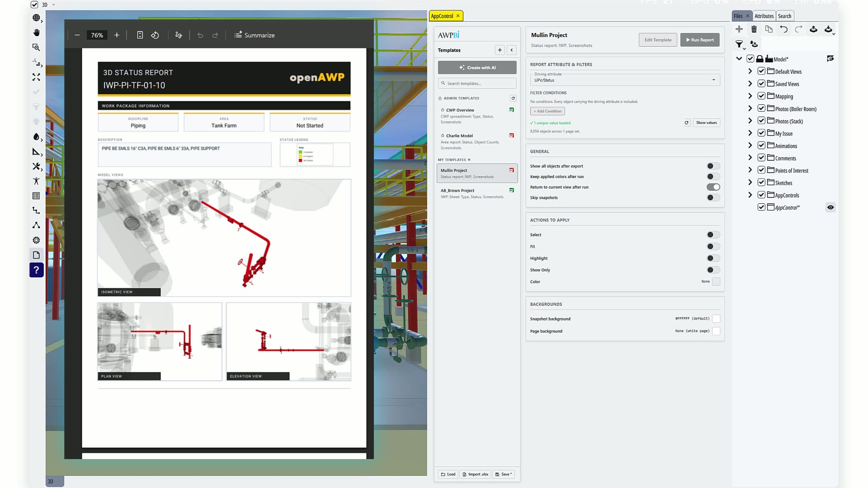Add a new template with plus button
The width and height of the screenshot is (868, 488).
tap(500, 50)
